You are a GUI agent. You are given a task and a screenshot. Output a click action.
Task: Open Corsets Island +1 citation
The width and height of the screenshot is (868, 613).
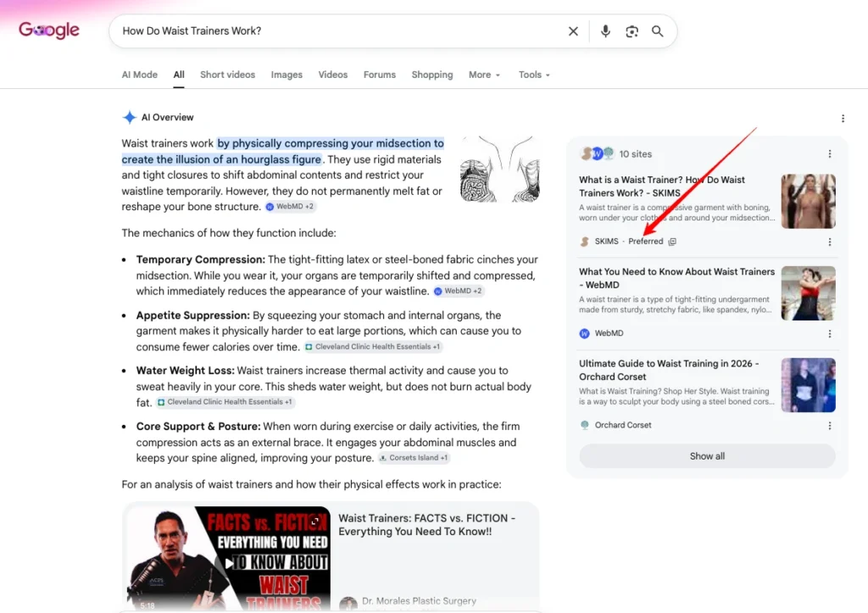coord(414,458)
